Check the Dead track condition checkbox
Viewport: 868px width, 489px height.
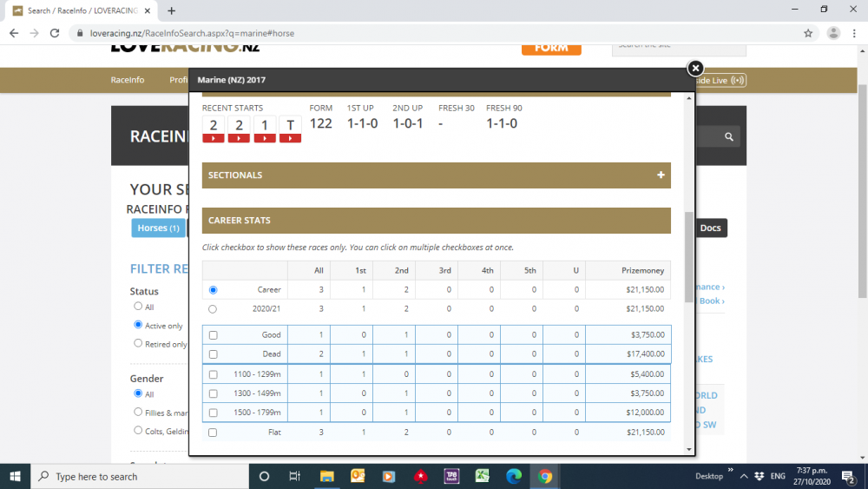tap(213, 354)
